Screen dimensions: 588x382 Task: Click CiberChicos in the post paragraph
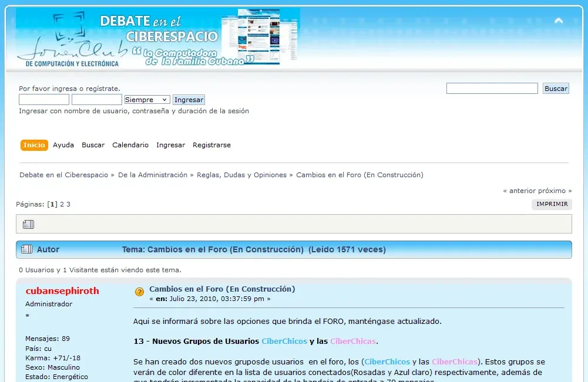tap(387, 362)
